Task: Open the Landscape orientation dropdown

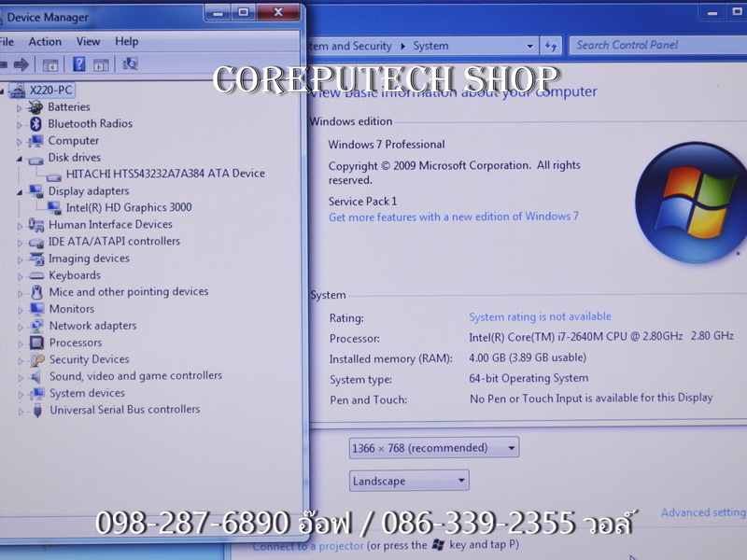Action: pyautogui.click(x=409, y=481)
